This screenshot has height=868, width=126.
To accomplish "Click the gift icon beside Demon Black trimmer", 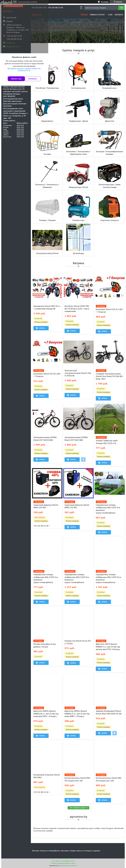I will point(114,733).
